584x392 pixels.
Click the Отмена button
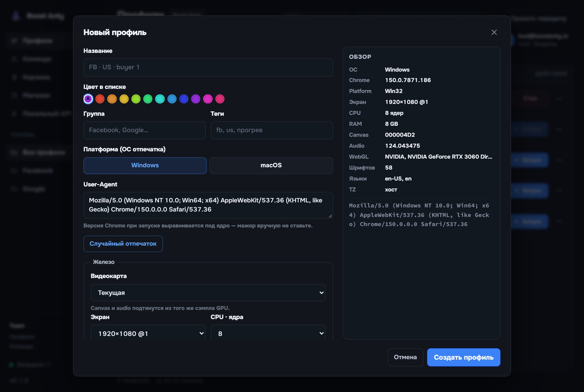click(x=405, y=357)
